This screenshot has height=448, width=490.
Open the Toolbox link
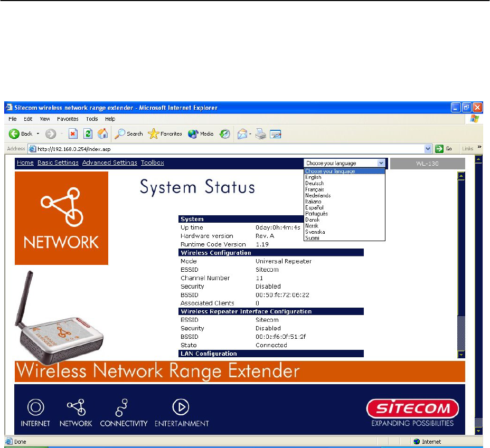153,163
